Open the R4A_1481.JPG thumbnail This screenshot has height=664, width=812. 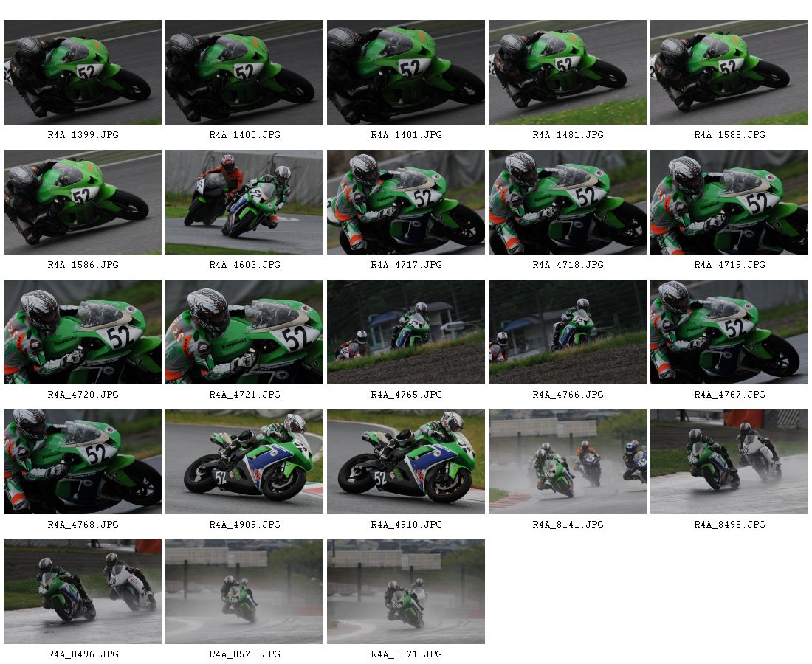(x=568, y=72)
